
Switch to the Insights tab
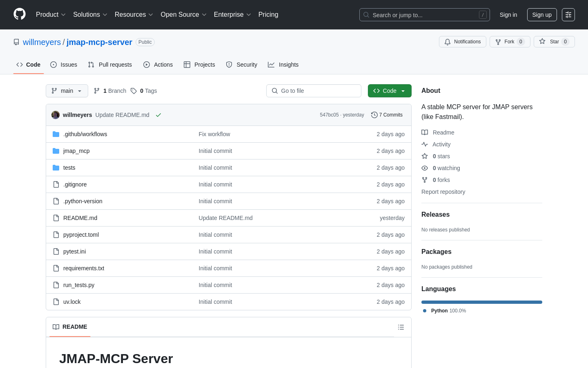283,65
